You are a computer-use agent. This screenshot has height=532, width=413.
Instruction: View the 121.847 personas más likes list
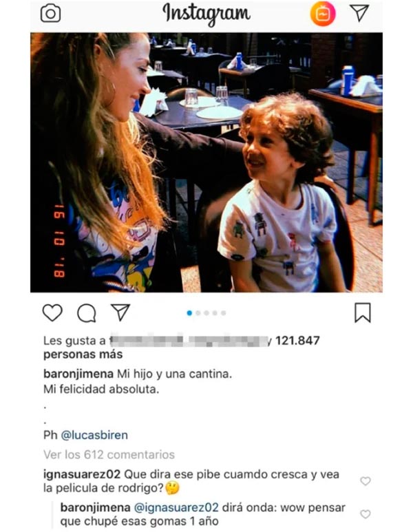point(182,347)
